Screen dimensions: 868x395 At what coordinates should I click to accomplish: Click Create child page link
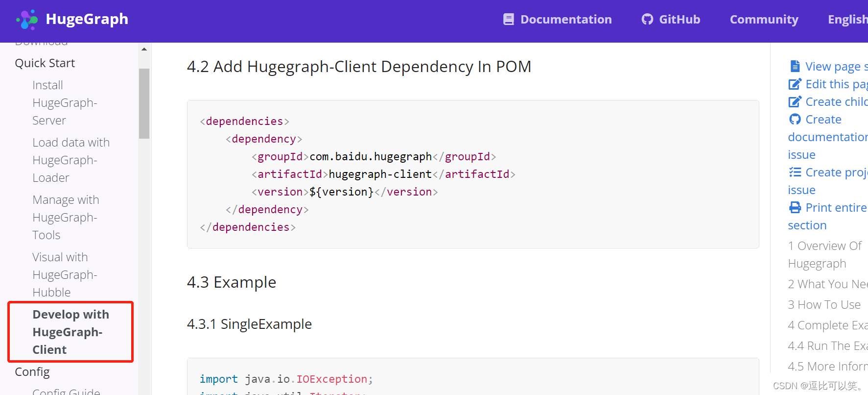[x=836, y=101]
